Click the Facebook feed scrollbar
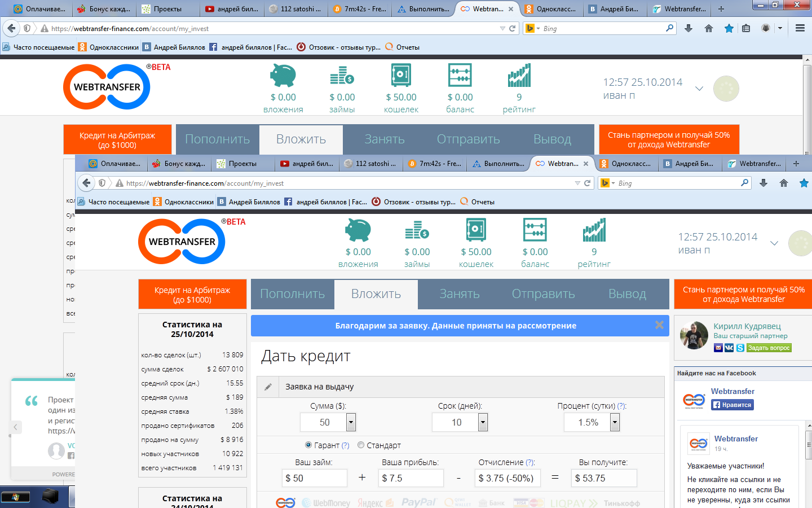This screenshot has width=812, height=508. 808,446
